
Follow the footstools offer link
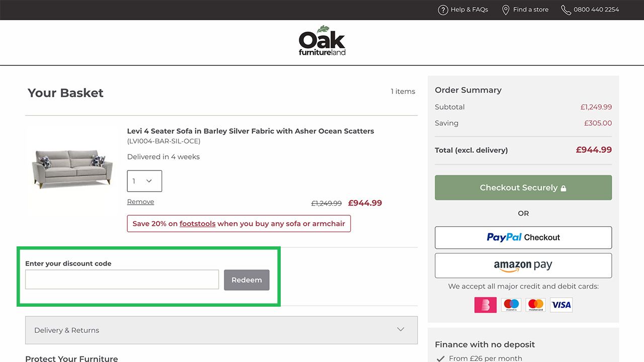(197, 224)
